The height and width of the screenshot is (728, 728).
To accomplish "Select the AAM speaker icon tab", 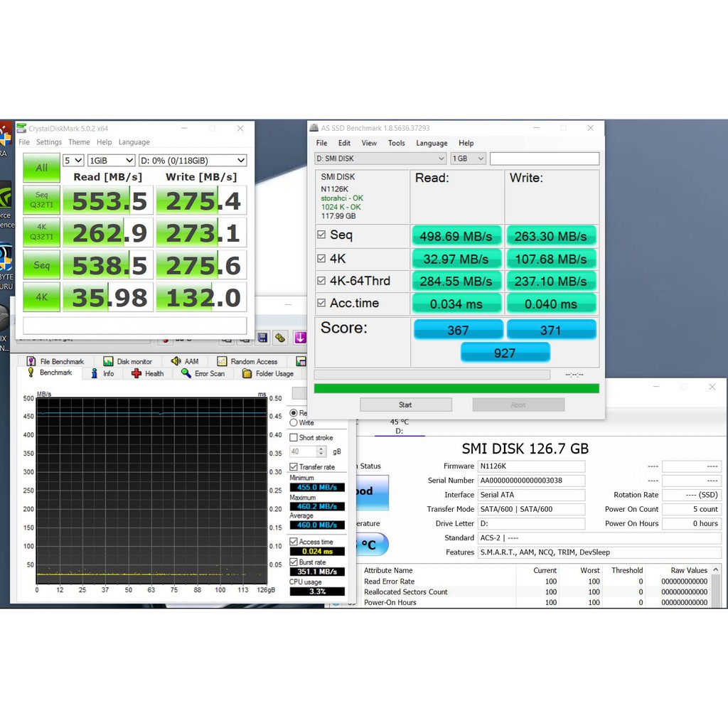I will pyautogui.click(x=176, y=361).
